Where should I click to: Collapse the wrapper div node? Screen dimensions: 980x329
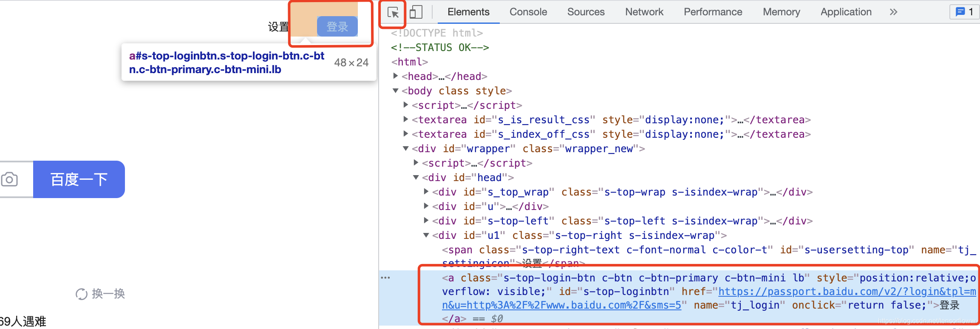(406, 148)
